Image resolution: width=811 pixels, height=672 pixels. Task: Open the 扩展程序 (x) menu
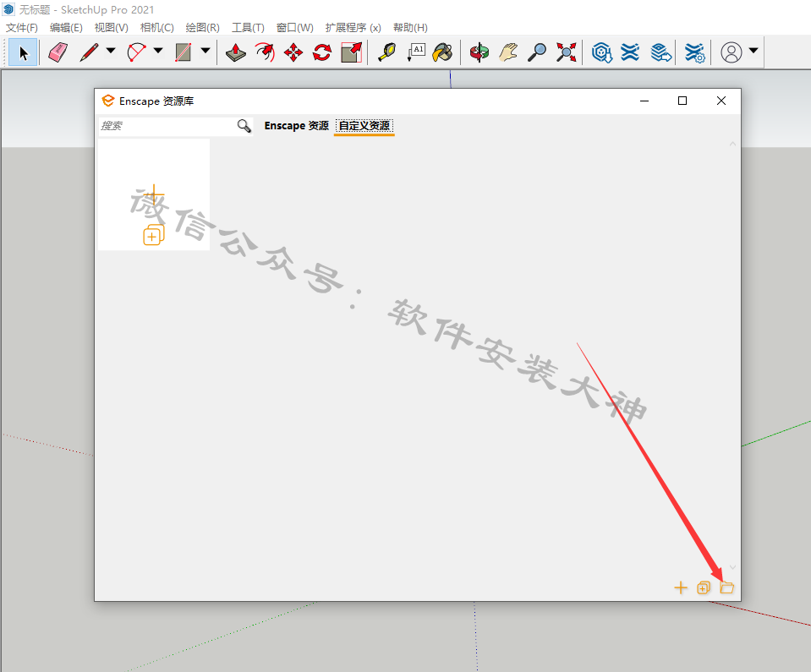(353, 27)
